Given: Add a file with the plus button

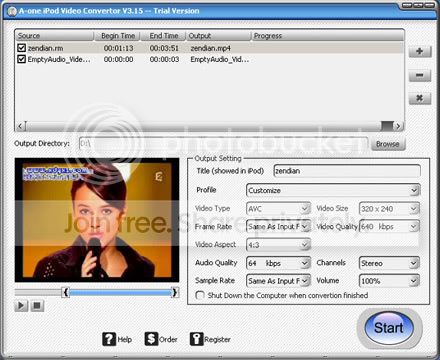Looking at the screenshot, I should pyautogui.click(x=420, y=51).
